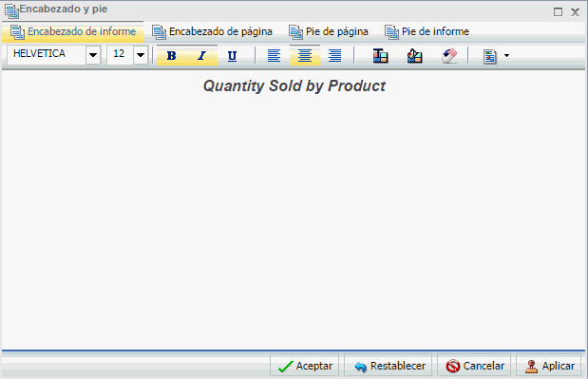Click the insert quick text icon

[490, 56]
